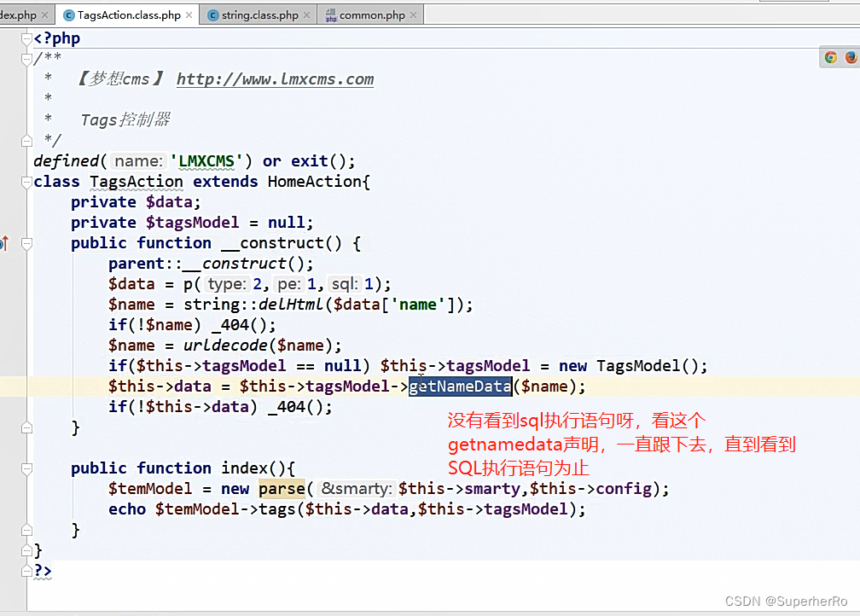This screenshot has width=860, height=616.
Task: Click the 'LMXCMS' string literal
Action: [206, 161]
